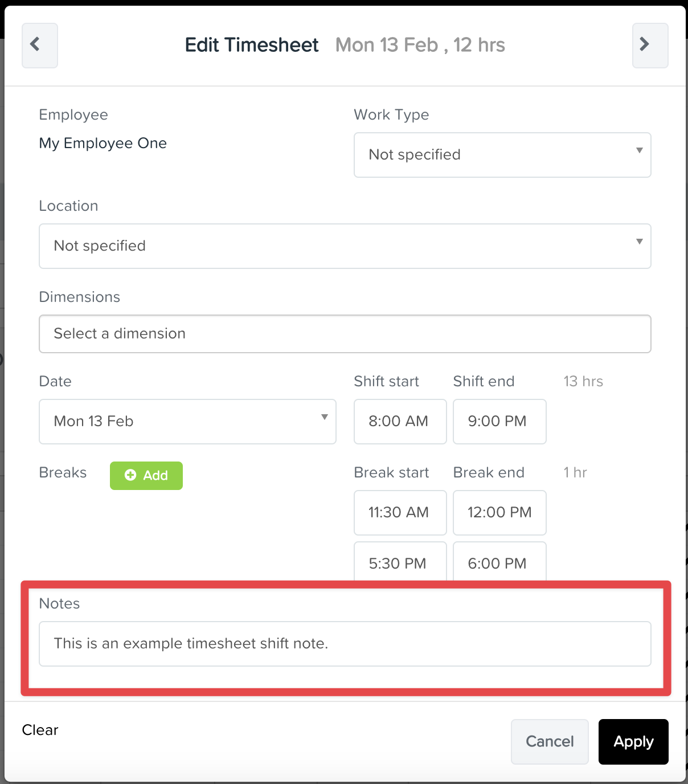Click the green Add button for breaks
Image resolution: width=688 pixels, height=784 pixels.
146,475
